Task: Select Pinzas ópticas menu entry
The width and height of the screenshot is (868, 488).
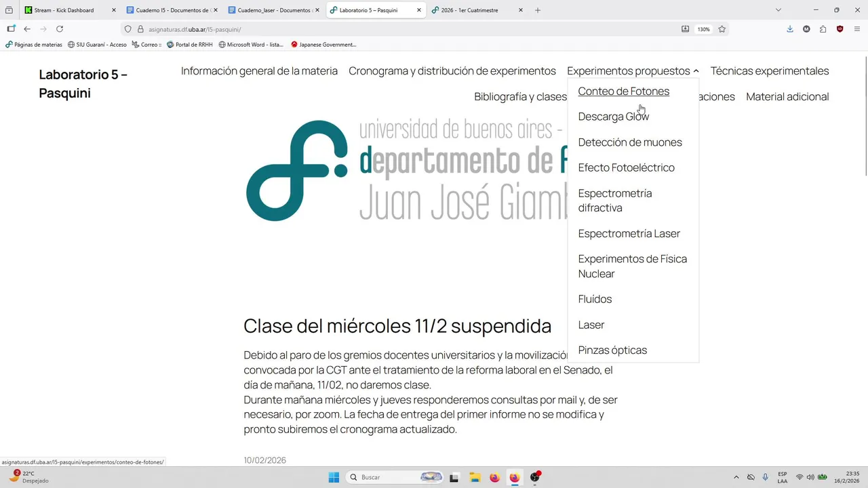Action: (612, 350)
